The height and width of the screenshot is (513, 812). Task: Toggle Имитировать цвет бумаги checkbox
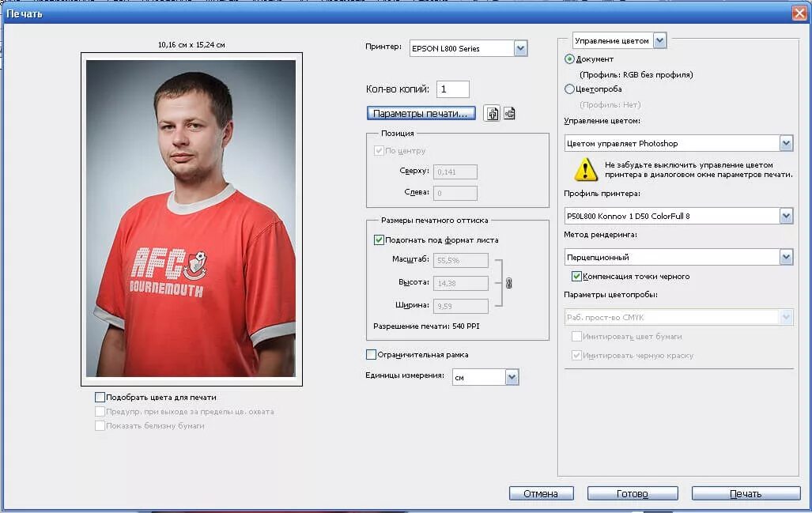[576, 337]
